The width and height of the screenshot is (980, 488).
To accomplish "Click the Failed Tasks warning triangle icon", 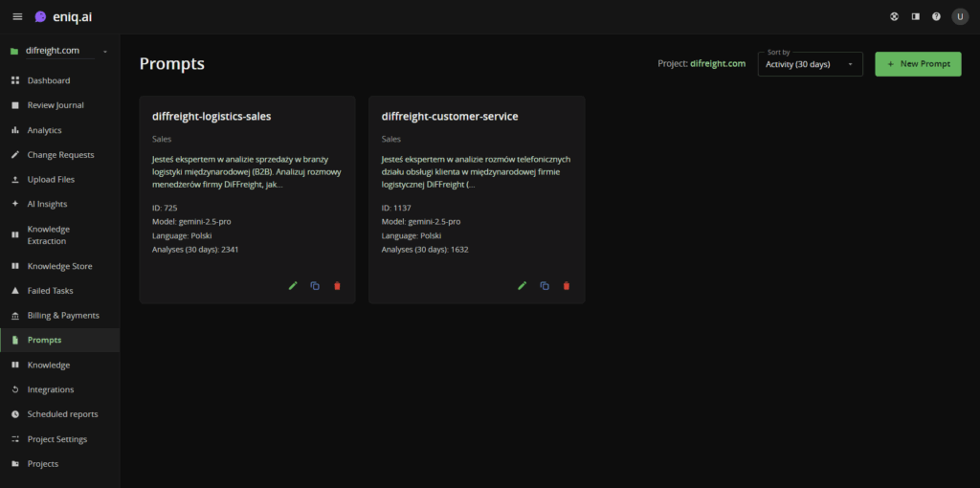I will click(15, 291).
